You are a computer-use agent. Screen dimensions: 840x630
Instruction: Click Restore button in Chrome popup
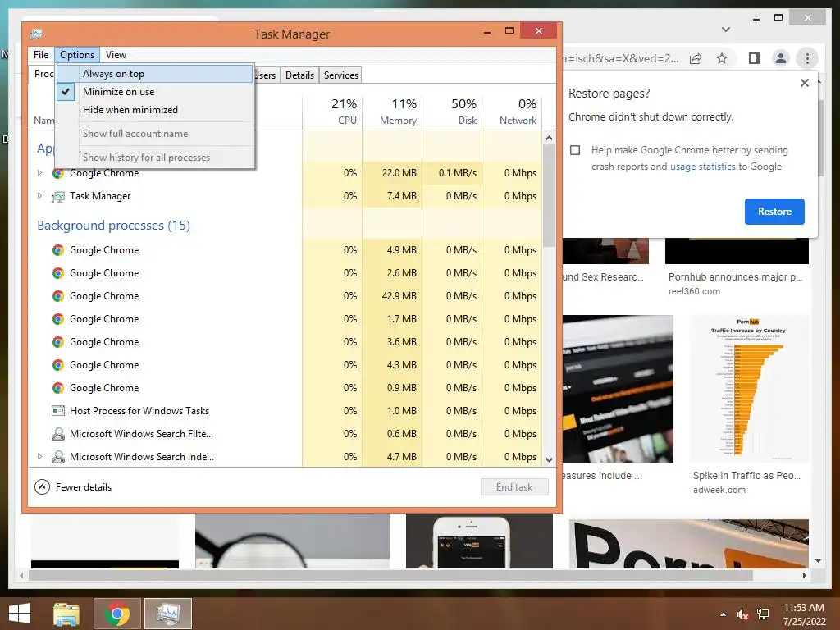click(774, 212)
